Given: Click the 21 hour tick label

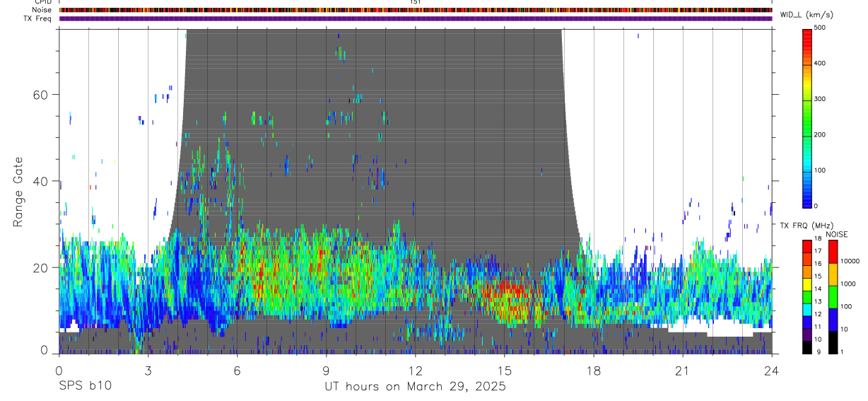Looking at the screenshot, I should point(683,370).
